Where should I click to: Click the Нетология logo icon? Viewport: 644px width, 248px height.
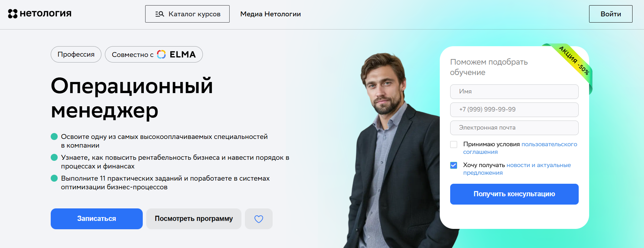[x=13, y=14]
